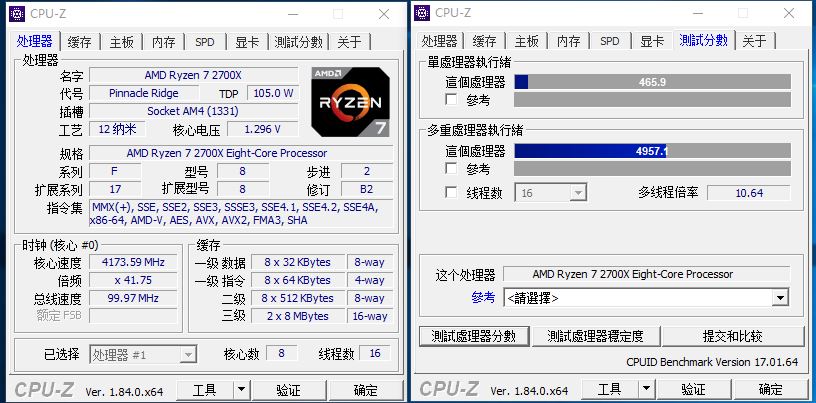Click 測試處理器穩定度 stress test button
The width and height of the screenshot is (816, 403).
(595, 336)
